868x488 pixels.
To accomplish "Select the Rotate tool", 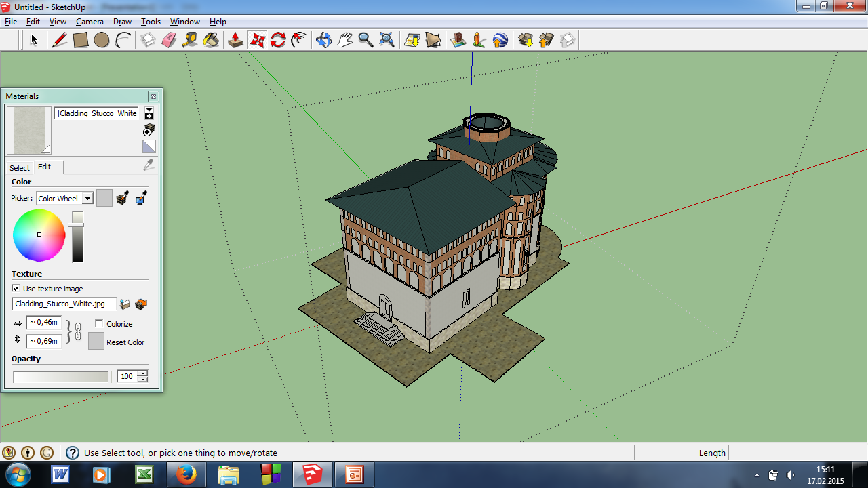I will click(x=277, y=40).
